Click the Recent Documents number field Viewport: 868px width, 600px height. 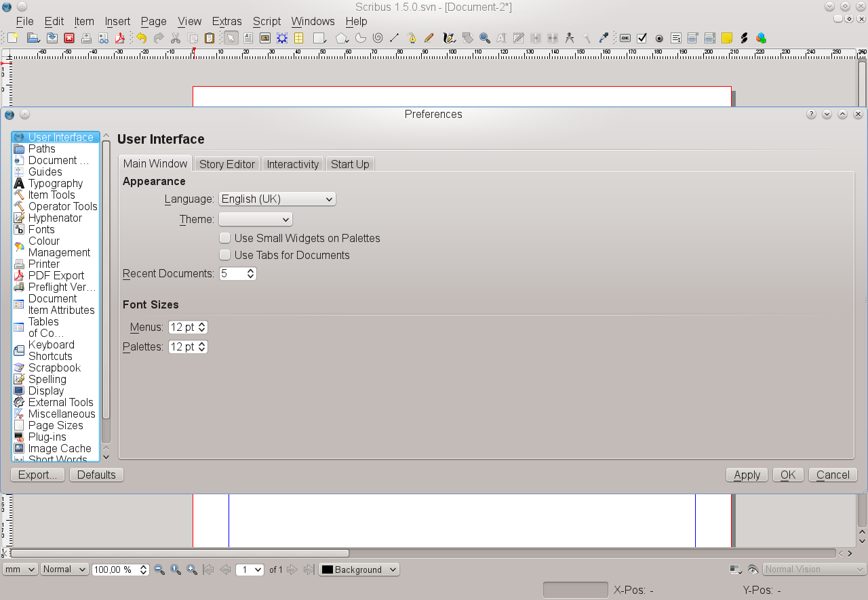tap(232, 273)
